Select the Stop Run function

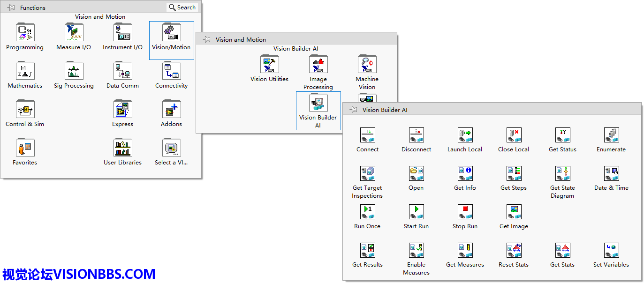tap(465, 212)
